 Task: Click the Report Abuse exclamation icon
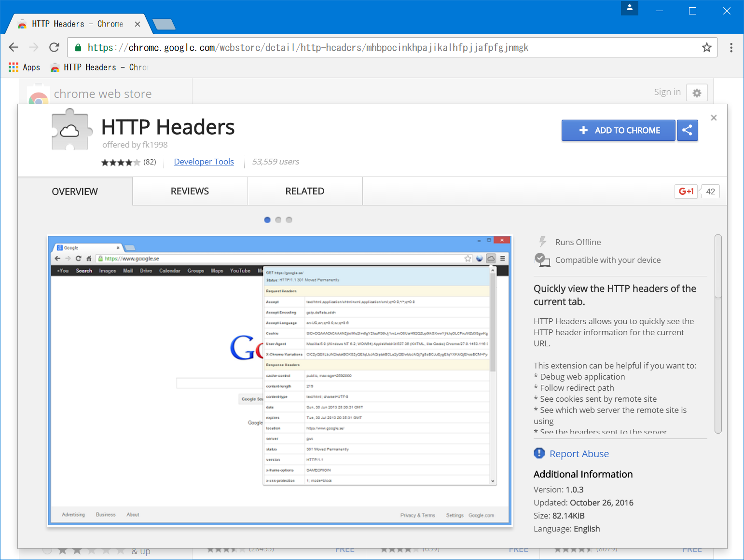[539, 453]
